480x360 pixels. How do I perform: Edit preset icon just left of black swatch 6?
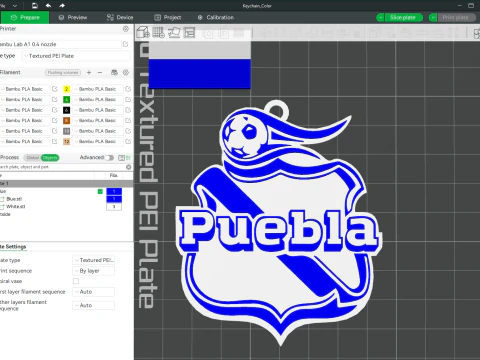pos(55,110)
